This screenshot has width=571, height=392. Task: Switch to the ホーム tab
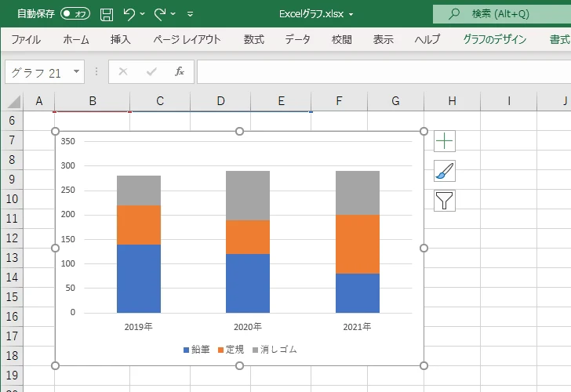click(76, 39)
